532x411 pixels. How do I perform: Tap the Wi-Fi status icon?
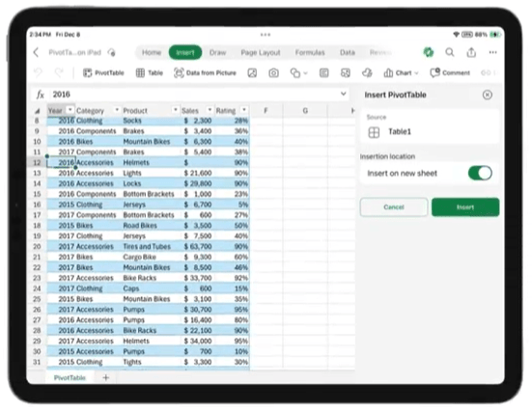pyautogui.click(x=457, y=35)
